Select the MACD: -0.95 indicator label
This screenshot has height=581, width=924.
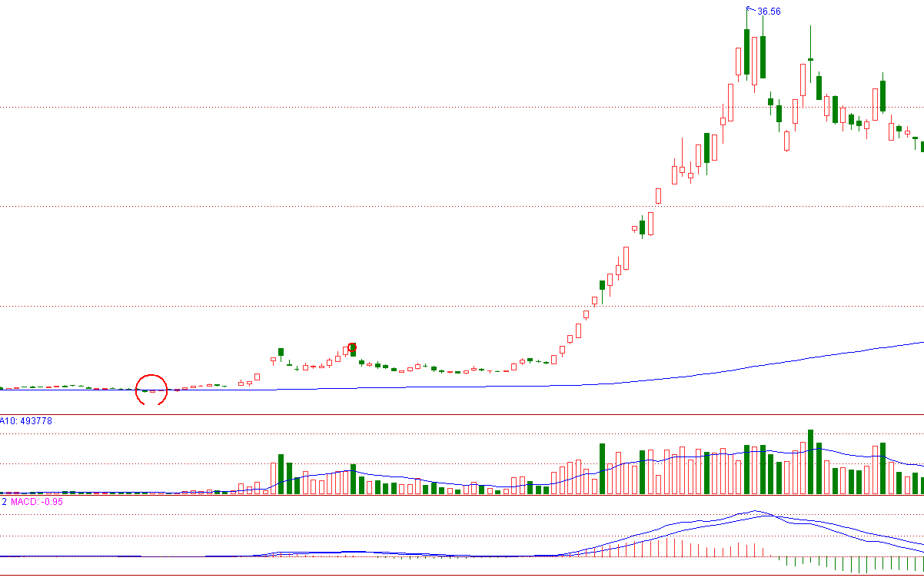[x=35, y=501]
